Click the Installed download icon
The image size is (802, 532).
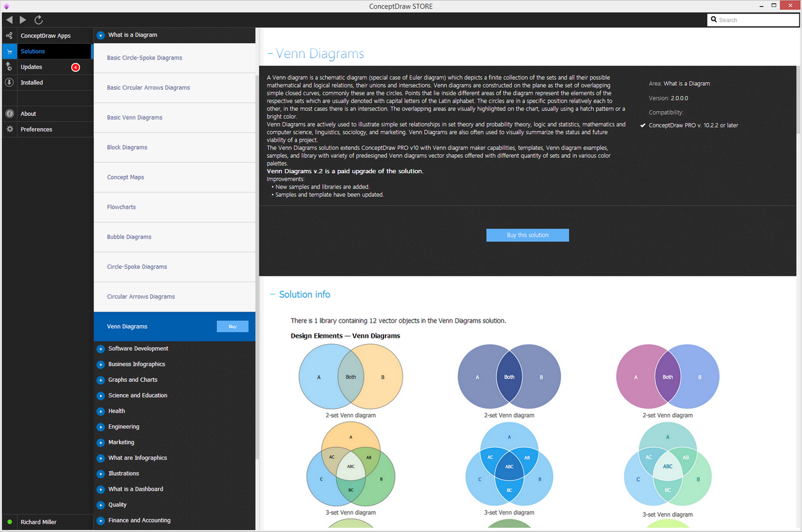point(9,83)
